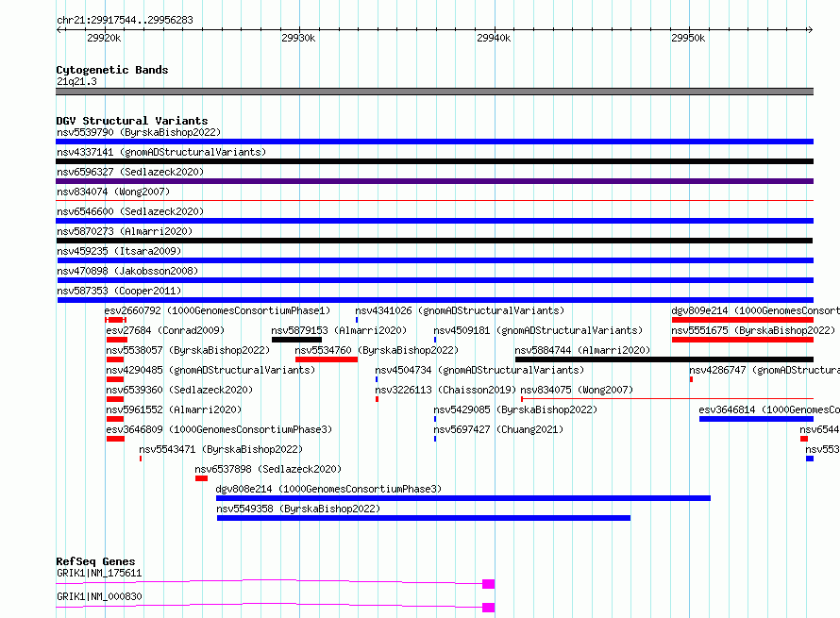The image size is (840, 618).
Task: Click the red bar under nsv5534760
Action: [327, 359]
